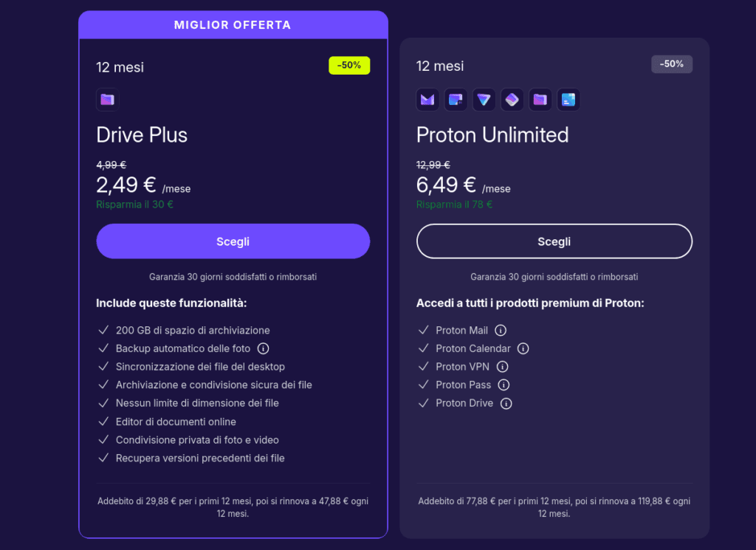Show info icon details for Proton VPN
This screenshot has width=756, height=550.
click(x=502, y=367)
